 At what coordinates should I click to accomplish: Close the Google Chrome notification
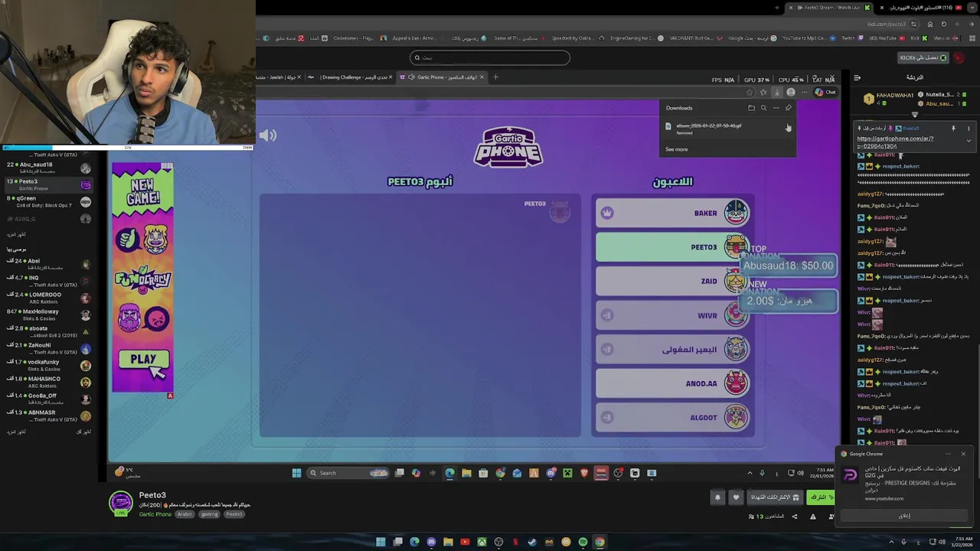tap(963, 454)
